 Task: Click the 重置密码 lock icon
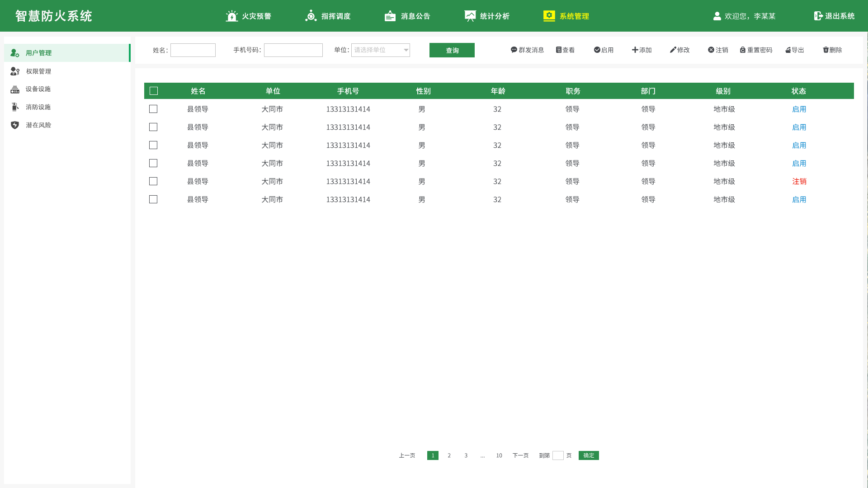click(742, 50)
